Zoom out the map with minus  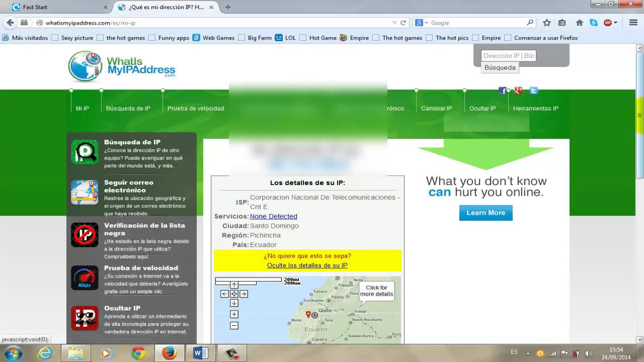(x=234, y=325)
